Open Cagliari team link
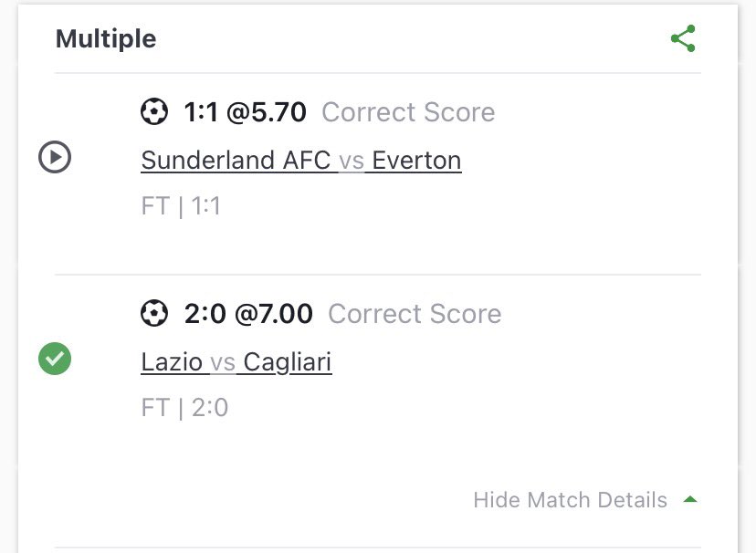 pos(288,362)
